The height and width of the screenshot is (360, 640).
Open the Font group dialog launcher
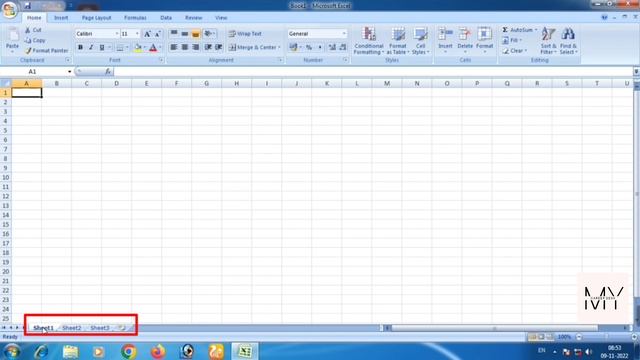161,60
